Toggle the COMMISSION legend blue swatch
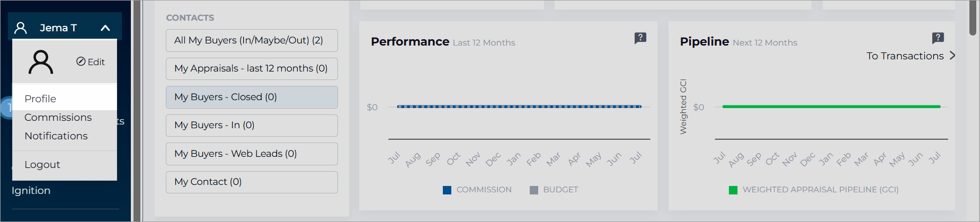Viewport: 980px width, 222px height. pos(447,190)
